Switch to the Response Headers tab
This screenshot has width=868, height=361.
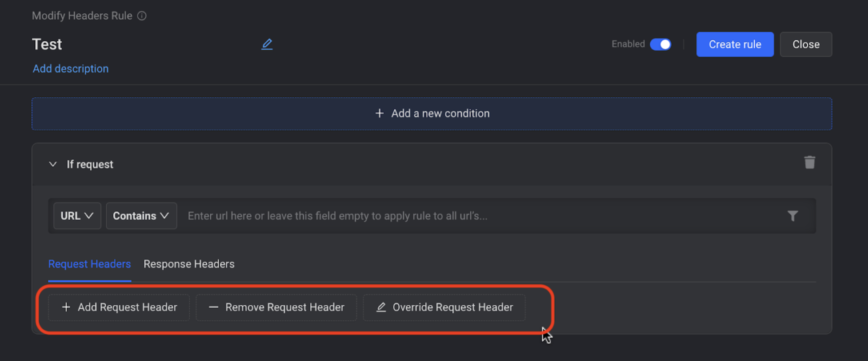tap(189, 264)
